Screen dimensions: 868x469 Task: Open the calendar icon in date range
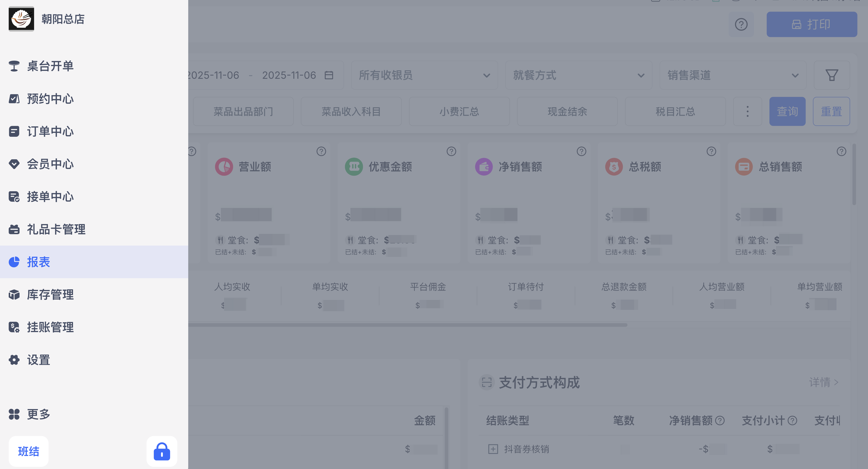[329, 75]
